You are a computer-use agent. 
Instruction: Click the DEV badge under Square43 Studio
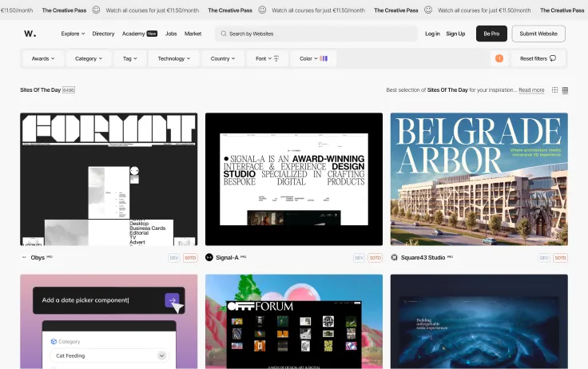(x=544, y=258)
